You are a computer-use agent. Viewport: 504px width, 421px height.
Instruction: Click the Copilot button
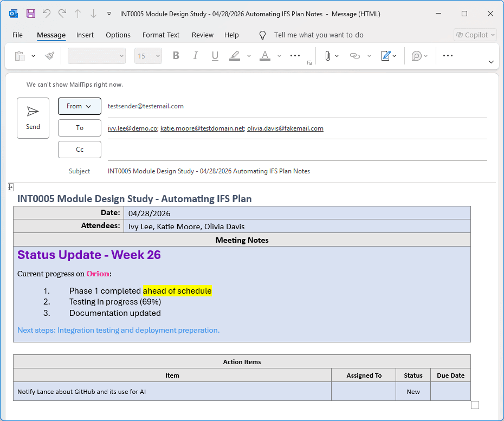pyautogui.click(x=475, y=35)
